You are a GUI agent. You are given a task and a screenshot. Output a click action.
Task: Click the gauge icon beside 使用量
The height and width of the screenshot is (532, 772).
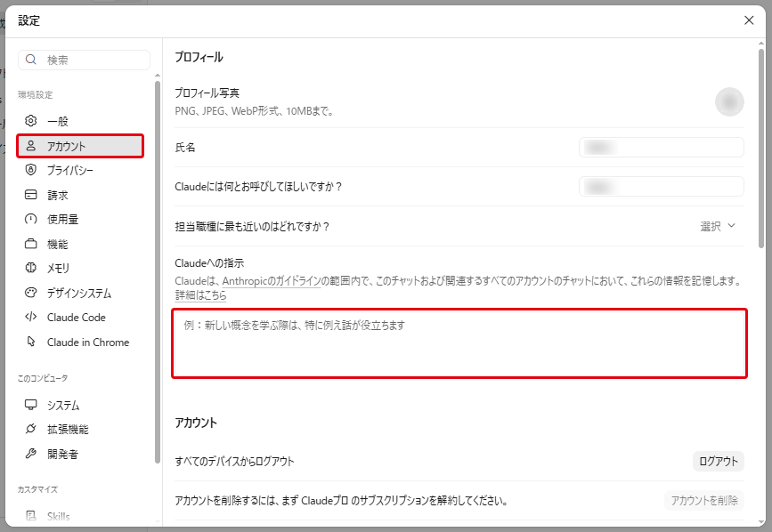(31, 219)
